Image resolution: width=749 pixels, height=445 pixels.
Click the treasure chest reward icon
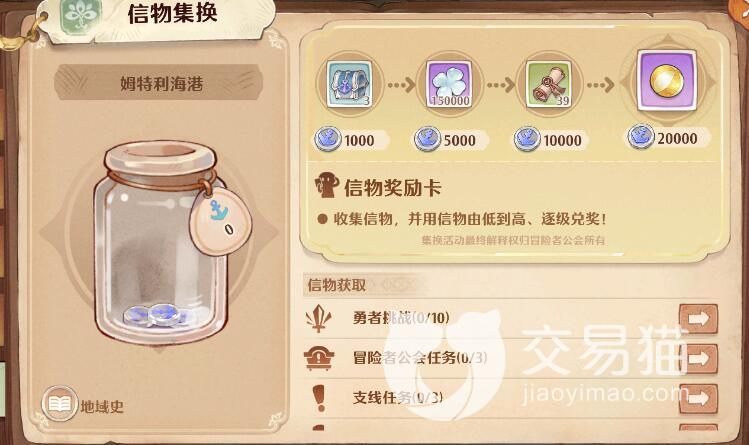[x=349, y=85]
